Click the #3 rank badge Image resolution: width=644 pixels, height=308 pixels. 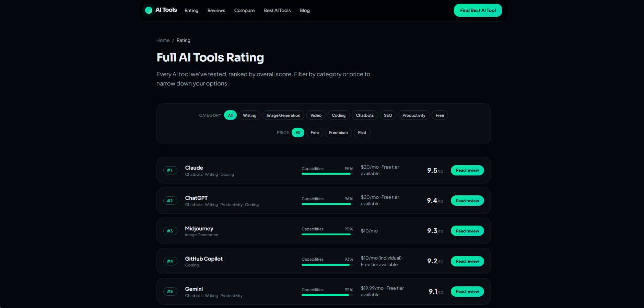point(170,231)
